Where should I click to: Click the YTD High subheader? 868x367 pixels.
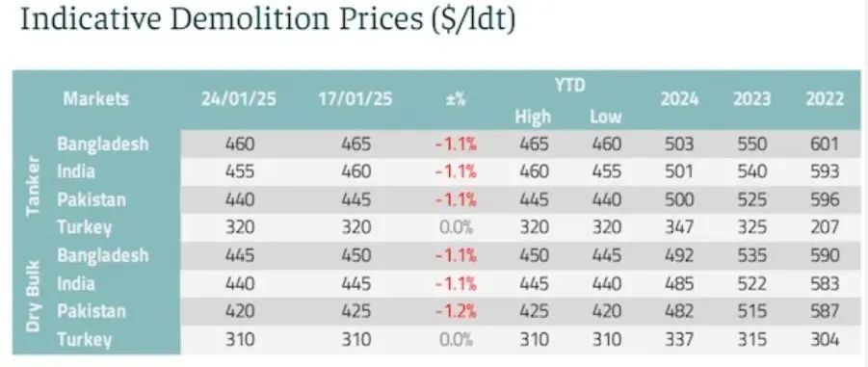click(533, 117)
